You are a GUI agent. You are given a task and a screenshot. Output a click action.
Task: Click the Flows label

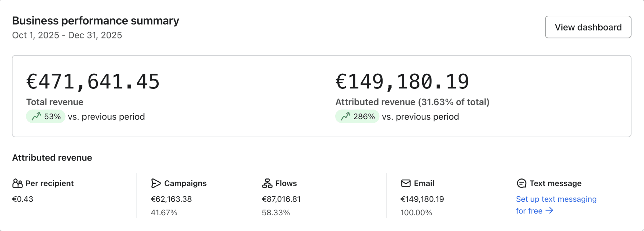[286, 183]
